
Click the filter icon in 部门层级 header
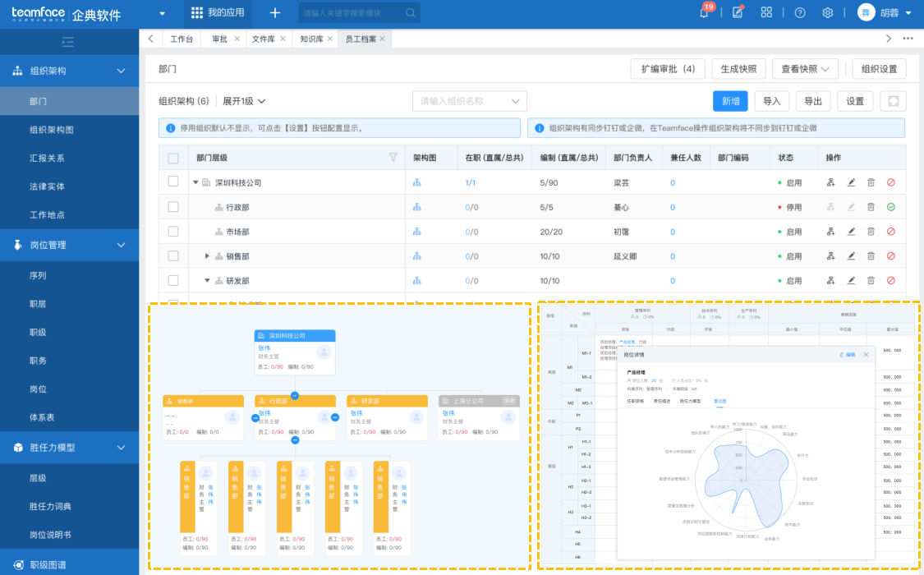393,158
